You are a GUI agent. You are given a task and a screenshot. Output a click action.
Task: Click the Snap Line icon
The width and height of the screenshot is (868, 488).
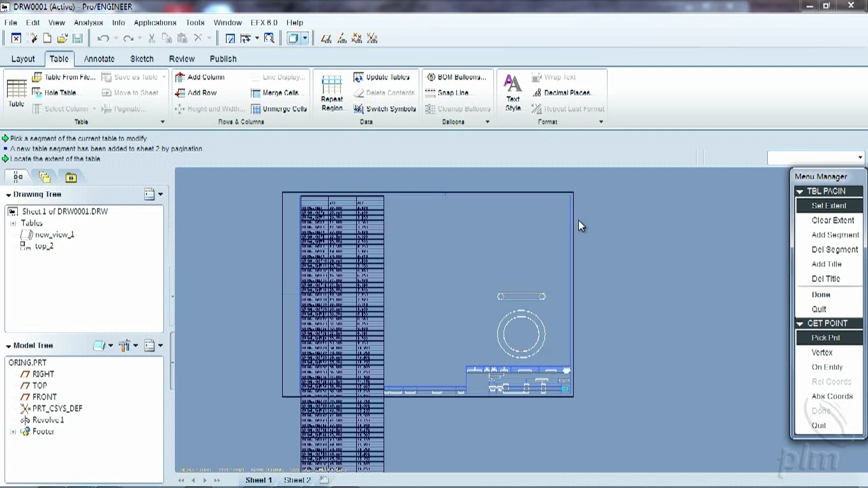tap(431, 92)
